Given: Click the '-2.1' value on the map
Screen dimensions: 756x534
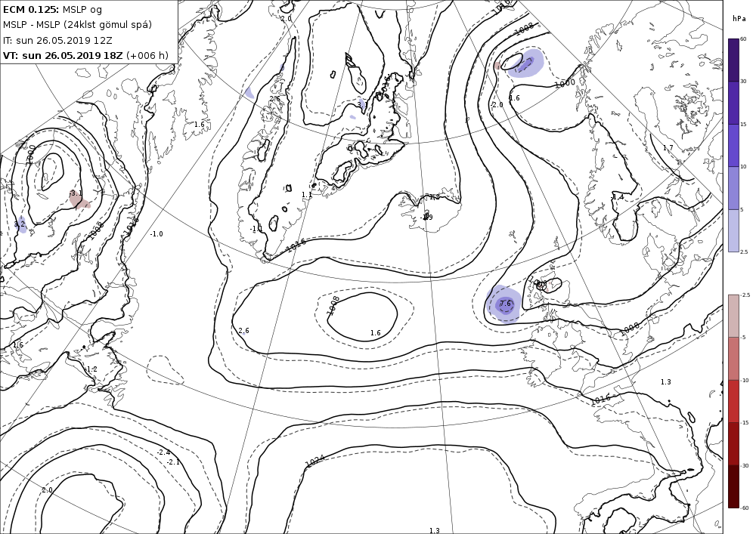Looking at the screenshot, I should click(173, 461).
